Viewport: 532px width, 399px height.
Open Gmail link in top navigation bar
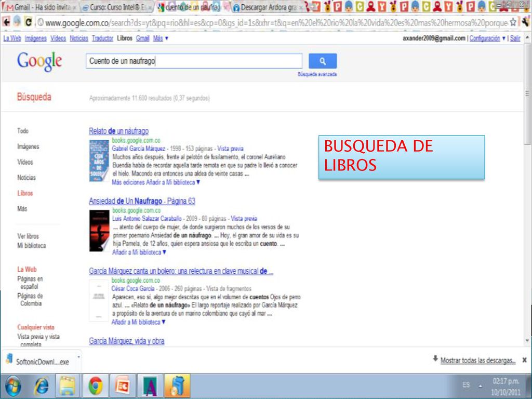click(142, 38)
